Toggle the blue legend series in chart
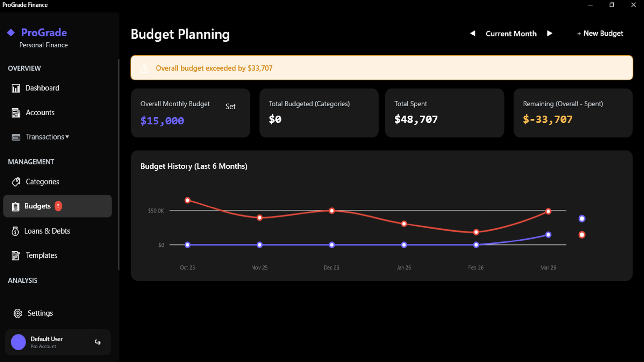 click(x=582, y=219)
